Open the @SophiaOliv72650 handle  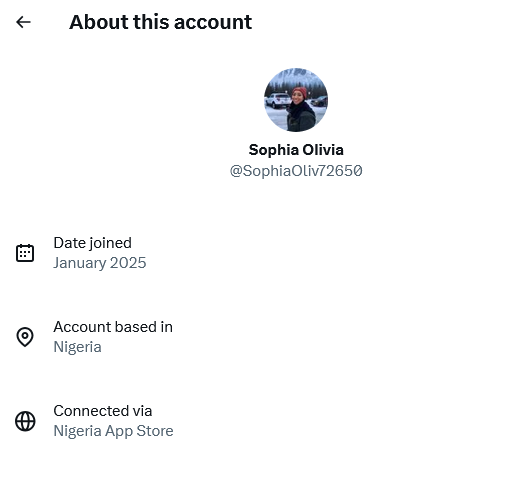(296, 171)
